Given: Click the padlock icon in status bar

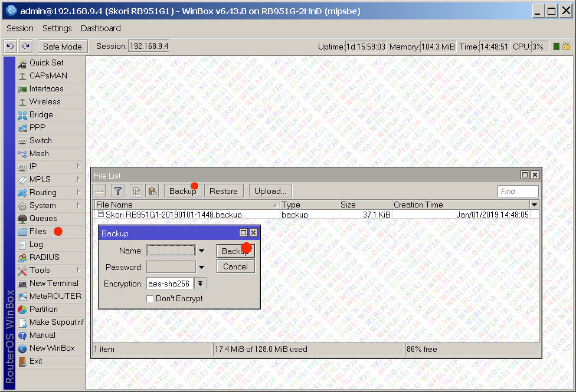Looking at the screenshot, I should point(565,47).
